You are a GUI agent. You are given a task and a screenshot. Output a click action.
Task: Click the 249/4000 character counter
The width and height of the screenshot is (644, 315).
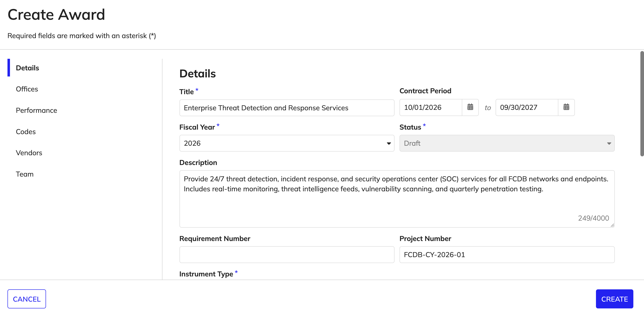tap(593, 218)
